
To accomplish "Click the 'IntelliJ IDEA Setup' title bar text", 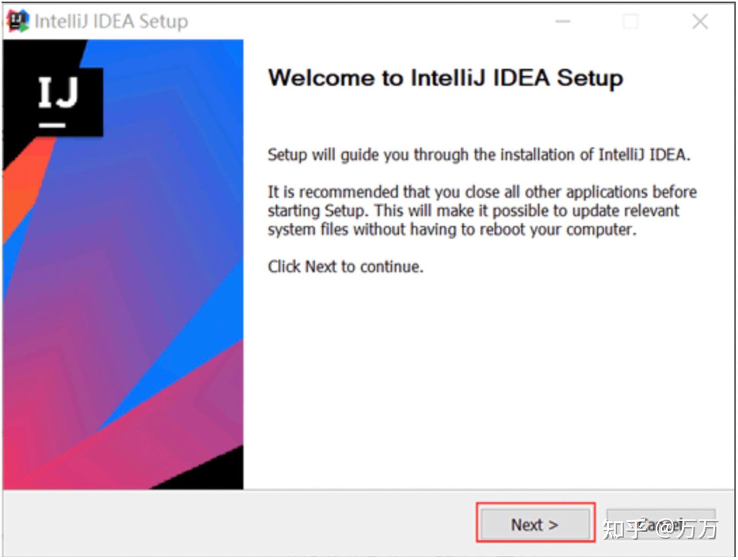I will tap(111, 22).
